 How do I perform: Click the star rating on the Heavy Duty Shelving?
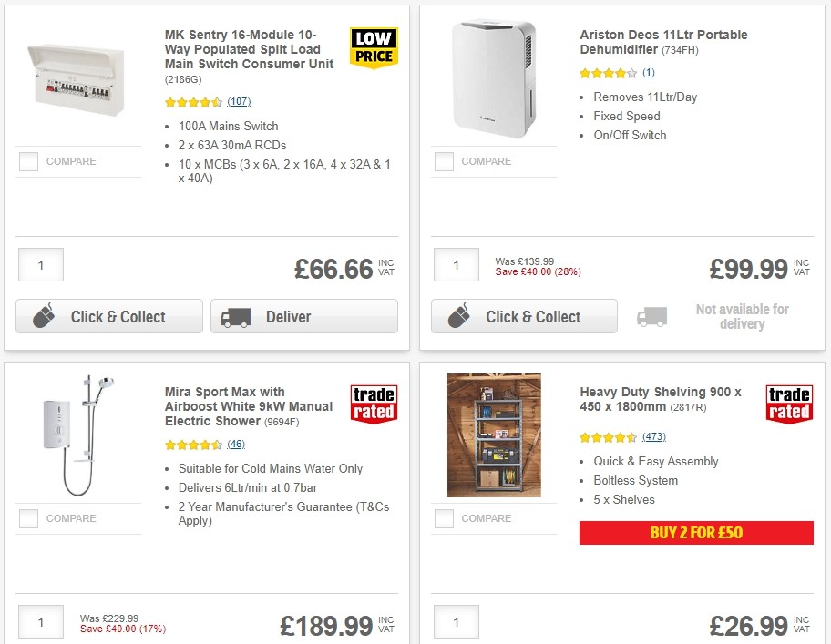click(x=606, y=437)
